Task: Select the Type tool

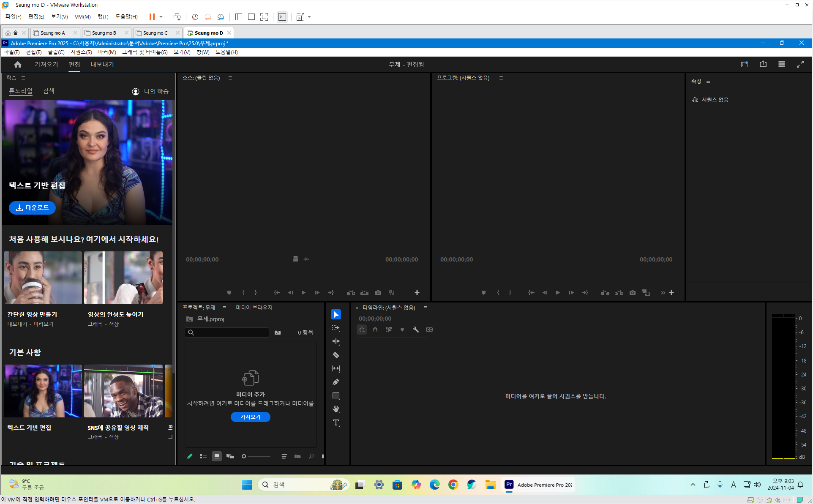Action: (x=336, y=423)
